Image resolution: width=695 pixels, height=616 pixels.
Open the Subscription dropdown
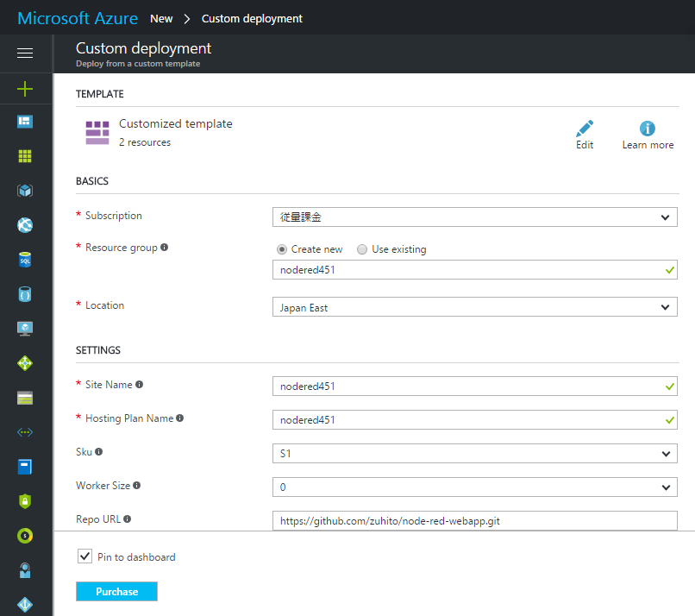[x=475, y=217]
